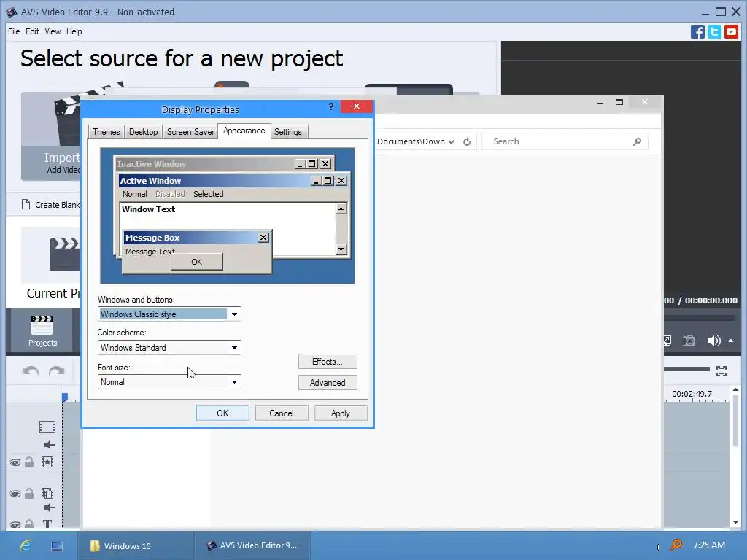Click the Apply button
747x560 pixels.
tap(340, 413)
